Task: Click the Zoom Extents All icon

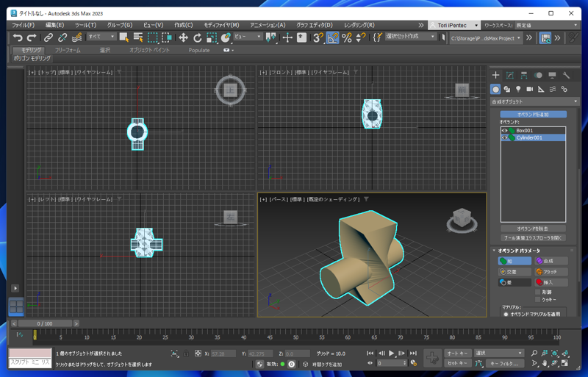Action: point(565,353)
